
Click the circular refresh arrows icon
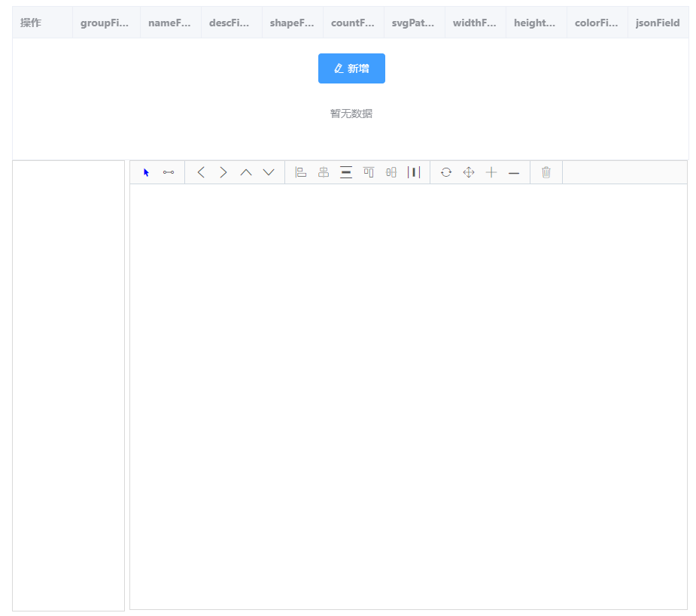[x=446, y=172]
